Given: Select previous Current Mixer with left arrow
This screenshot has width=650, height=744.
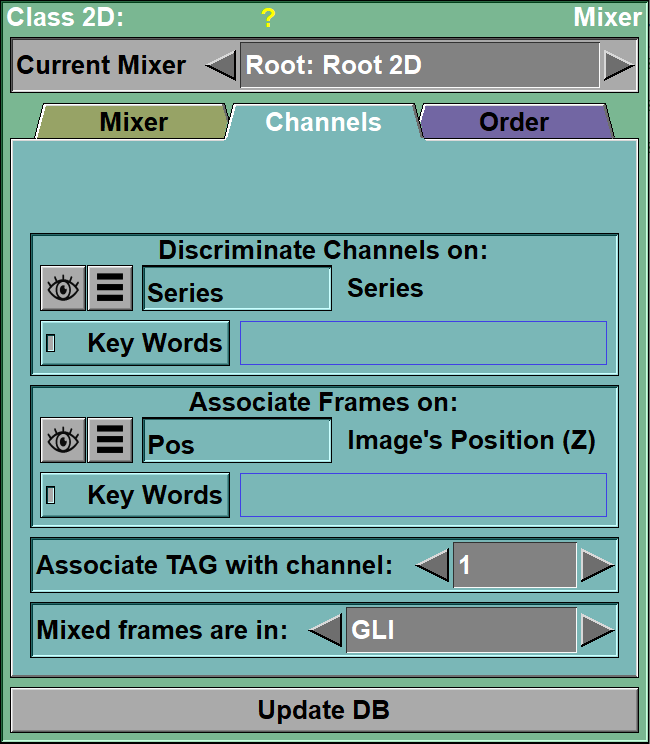Looking at the screenshot, I should 222,67.
